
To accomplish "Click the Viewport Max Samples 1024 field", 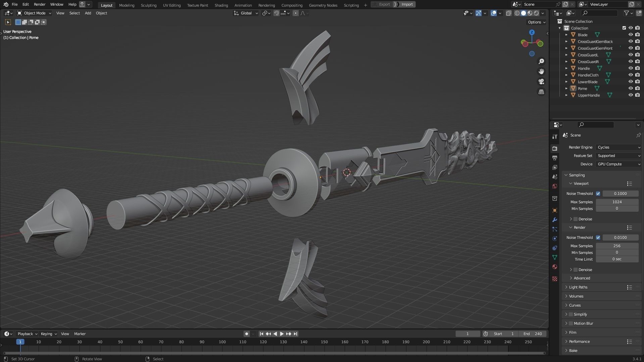I will point(617,202).
